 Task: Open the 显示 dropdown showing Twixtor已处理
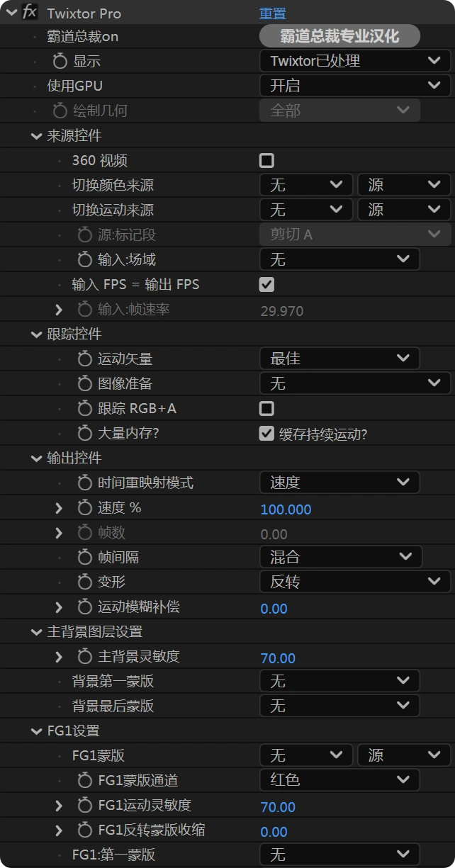(355, 61)
